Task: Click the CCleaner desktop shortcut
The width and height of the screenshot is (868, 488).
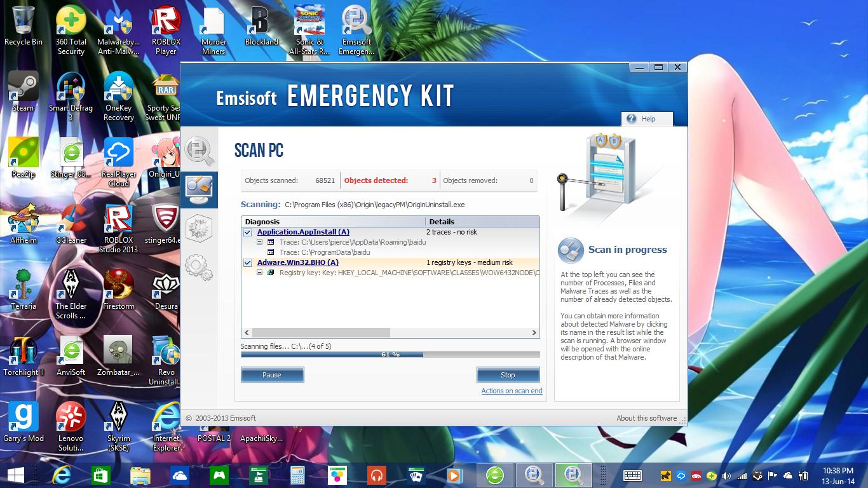Action: 71,224
